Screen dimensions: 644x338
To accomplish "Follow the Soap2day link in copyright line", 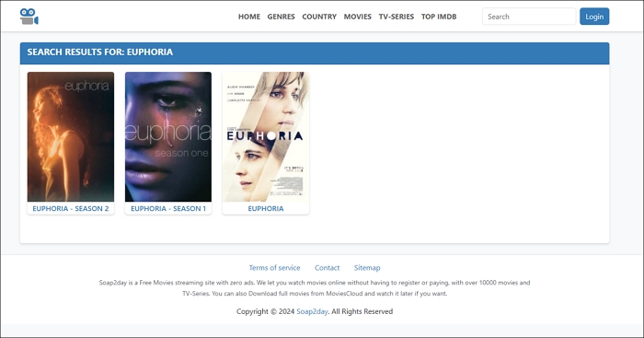I will pos(312,311).
